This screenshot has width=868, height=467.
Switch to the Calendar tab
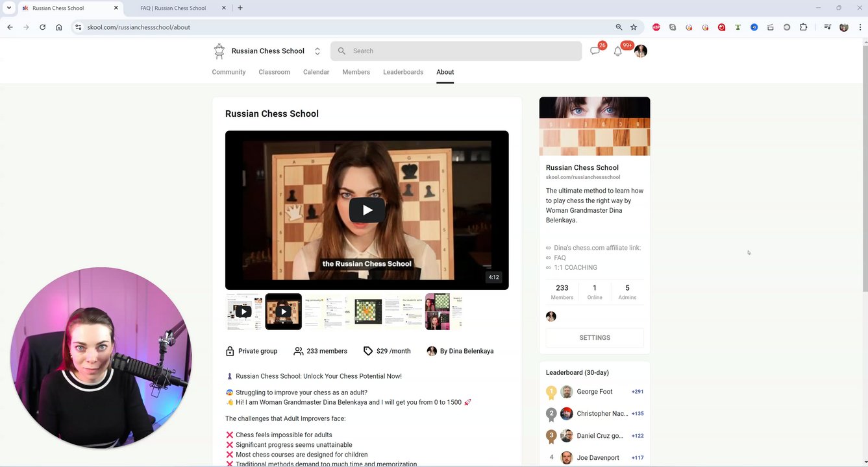316,72
